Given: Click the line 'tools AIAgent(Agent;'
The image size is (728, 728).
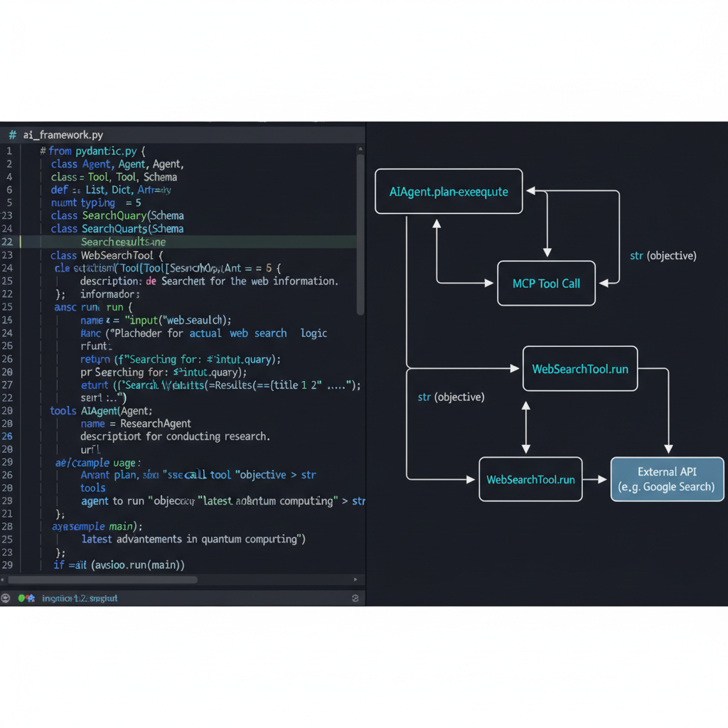Looking at the screenshot, I should pyautogui.click(x=101, y=410).
